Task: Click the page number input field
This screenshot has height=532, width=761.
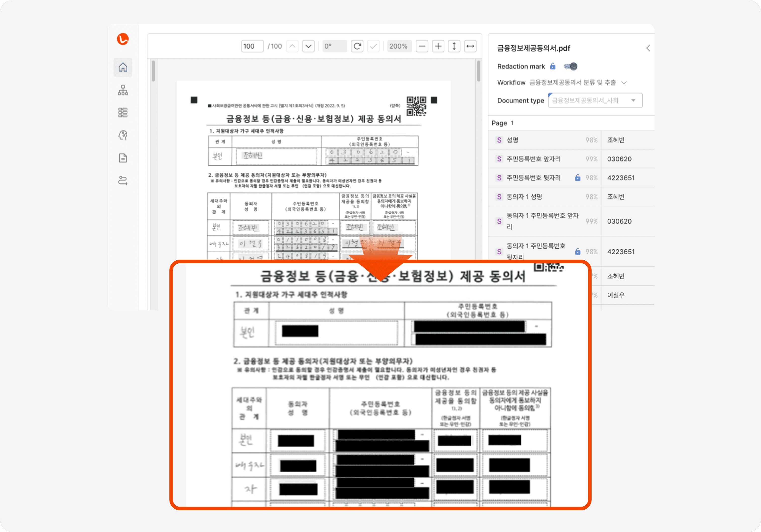Action: coord(252,46)
